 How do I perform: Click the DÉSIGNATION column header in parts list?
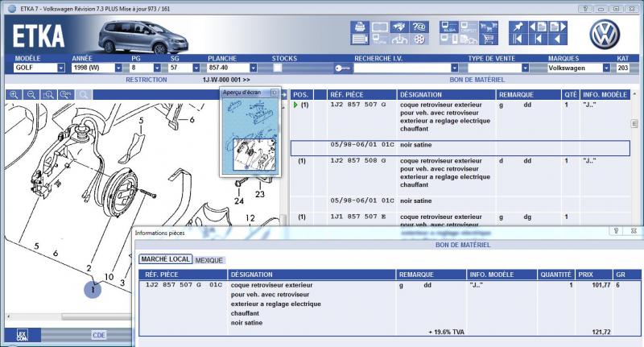446,95
